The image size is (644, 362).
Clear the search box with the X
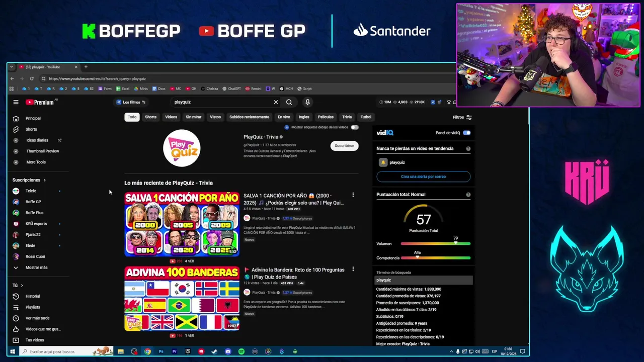click(x=276, y=102)
